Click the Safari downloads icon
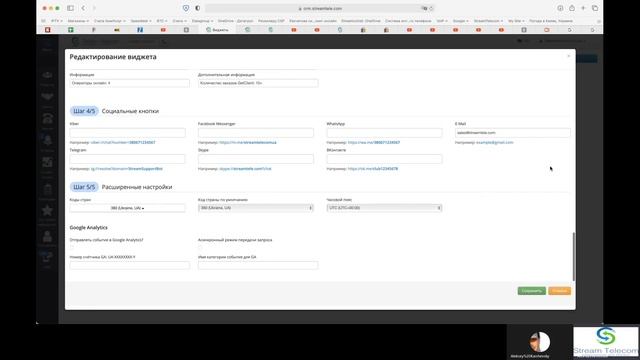This screenshot has width=640, height=360. tap(560, 8)
